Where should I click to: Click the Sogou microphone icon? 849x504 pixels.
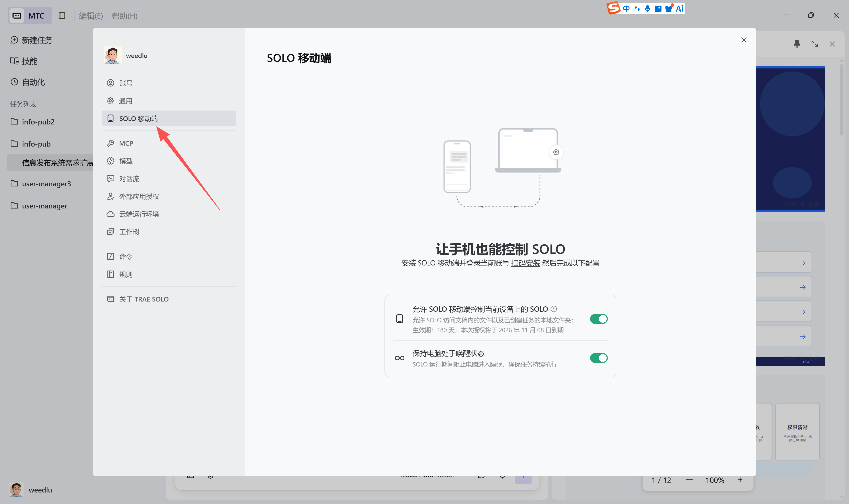point(648,8)
